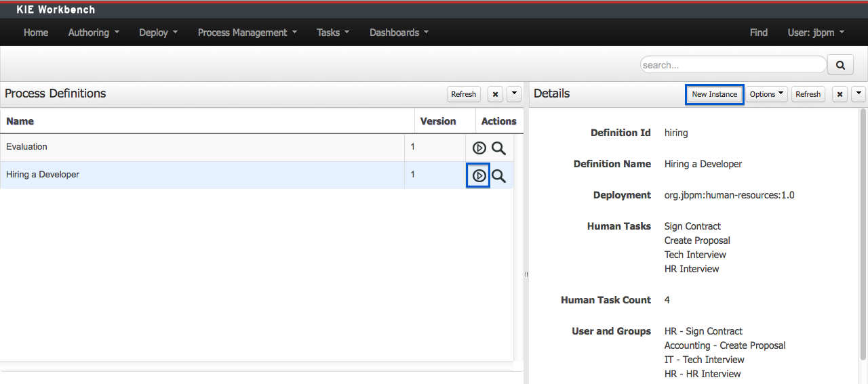Refresh the Details panel

pos(808,94)
